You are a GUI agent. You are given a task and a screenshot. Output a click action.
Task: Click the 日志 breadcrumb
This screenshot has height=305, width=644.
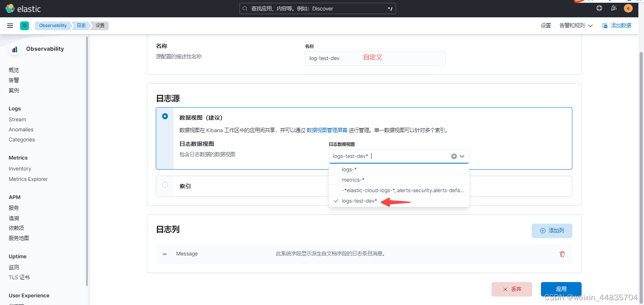tap(81, 25)
